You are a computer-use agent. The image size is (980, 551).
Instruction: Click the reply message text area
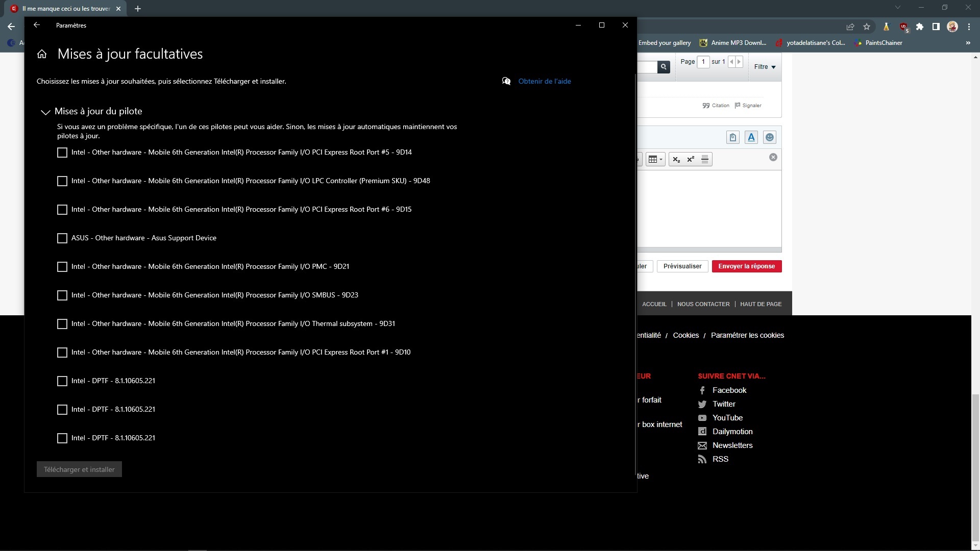(x=709, y=209)
